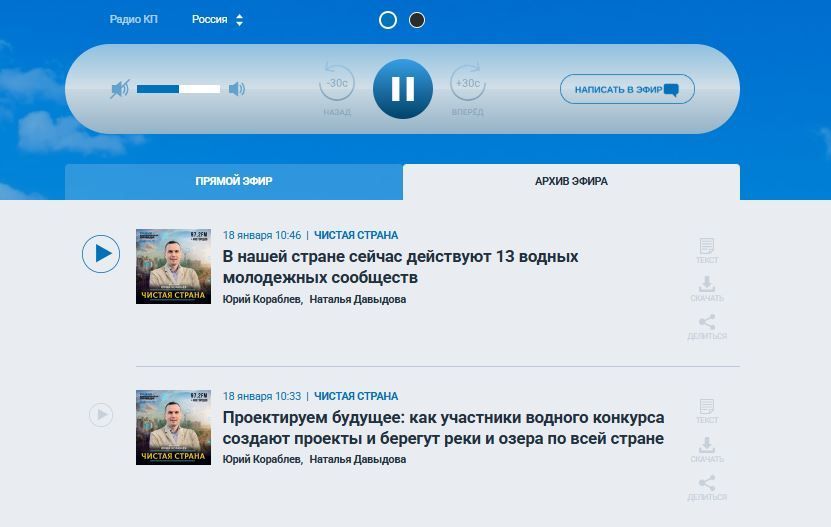Mute audio with the crossed speaker icon
Image resolution: width=831 pixels, height=527 pixels.
(x=120, y=89)
